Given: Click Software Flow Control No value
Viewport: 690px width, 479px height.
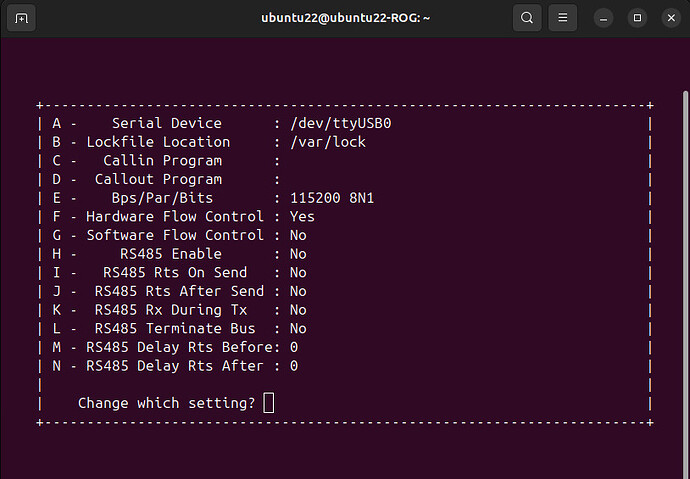Looking at the screenshot, I should 298,235.
